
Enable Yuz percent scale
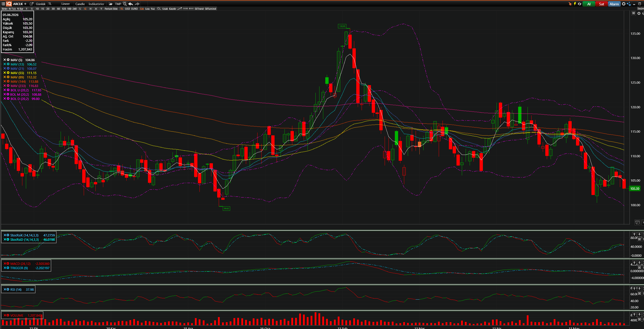pos(153,9)
